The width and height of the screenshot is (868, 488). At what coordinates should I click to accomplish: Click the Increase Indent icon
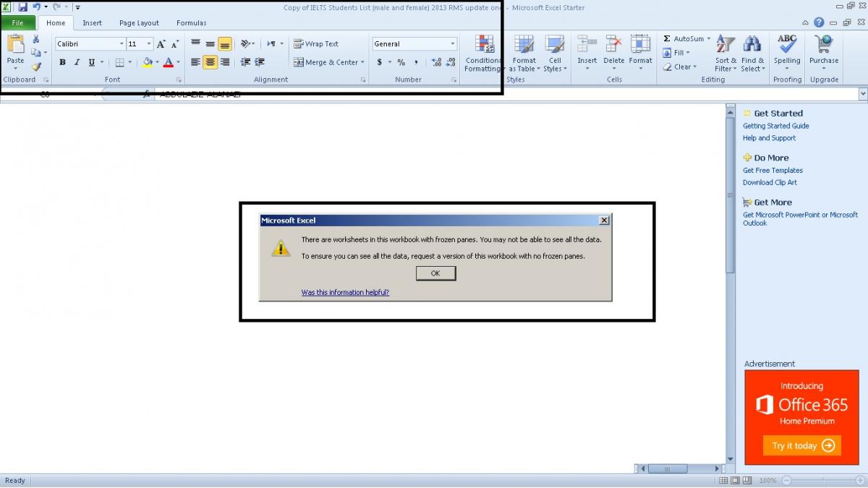pos(260,63)
